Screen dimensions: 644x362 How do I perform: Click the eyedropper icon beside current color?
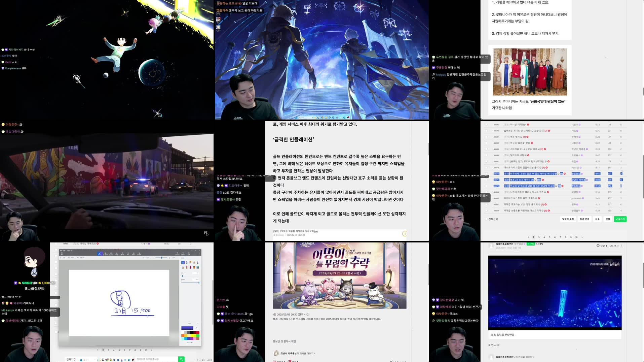coord(196,328)
